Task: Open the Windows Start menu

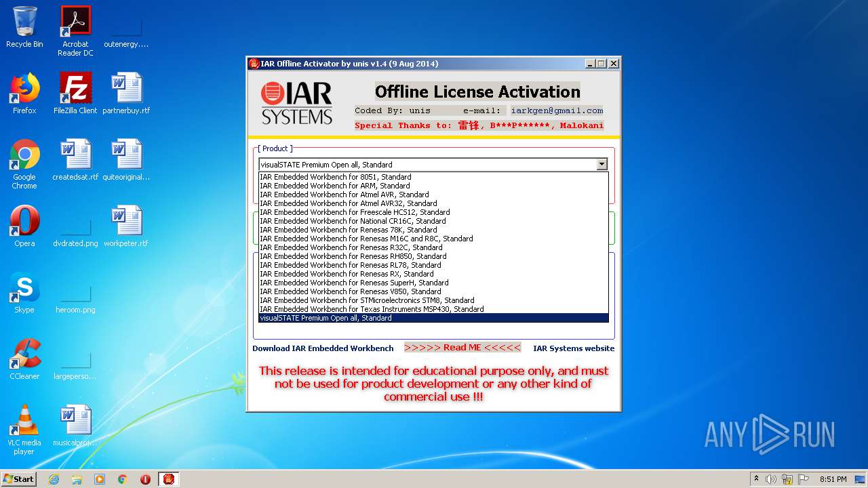Action: pyautogui.click(x=18, y=479)
